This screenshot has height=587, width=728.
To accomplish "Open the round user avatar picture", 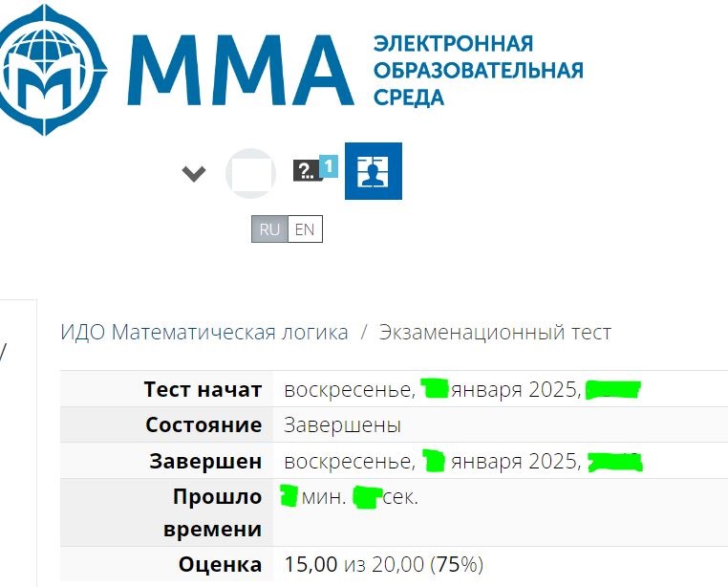I will pos(250,173).
